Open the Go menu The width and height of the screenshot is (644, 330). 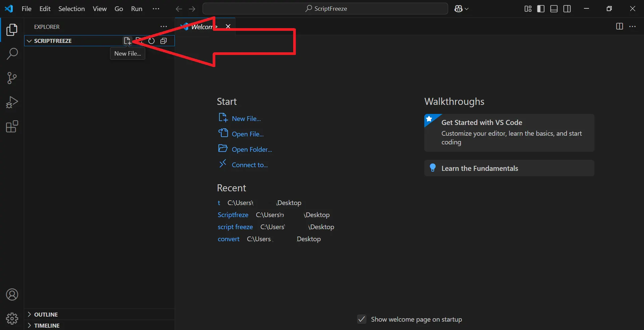(119, 9)
